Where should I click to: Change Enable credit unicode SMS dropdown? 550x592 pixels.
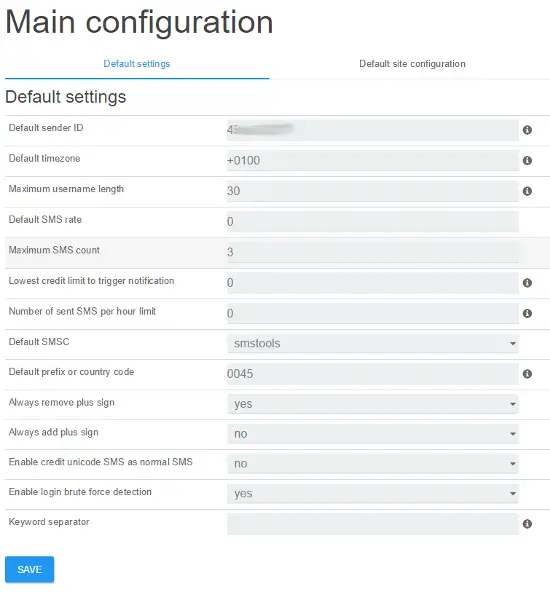[373, 464]
